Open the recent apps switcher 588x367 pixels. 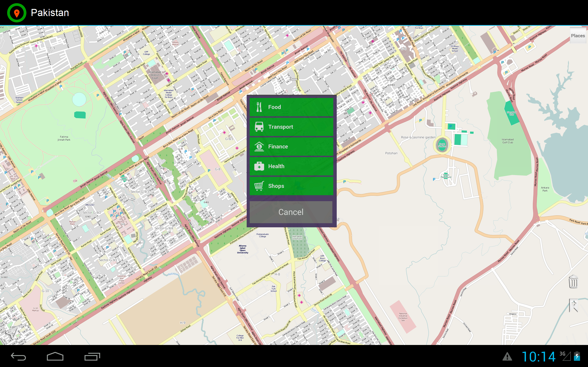pos(92,356)
